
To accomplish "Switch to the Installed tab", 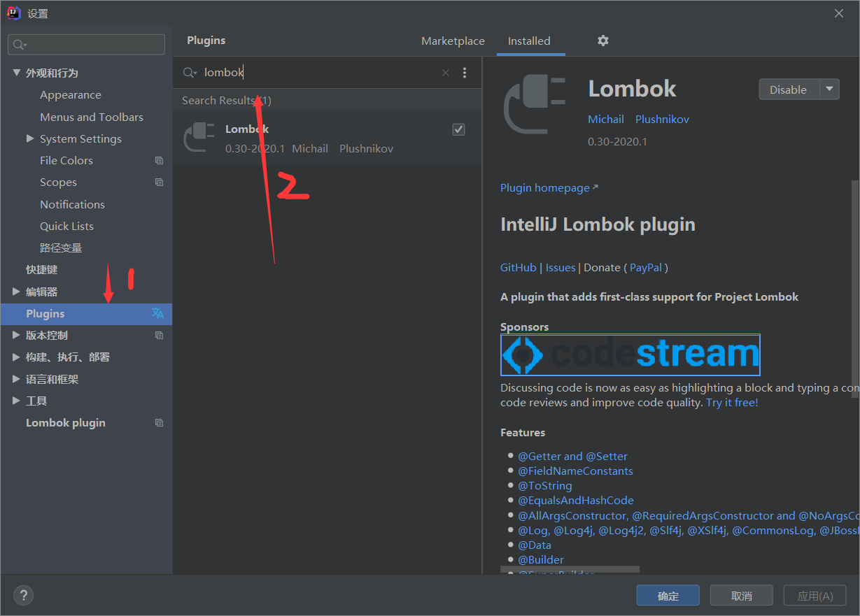I will (x=529, y=41).
